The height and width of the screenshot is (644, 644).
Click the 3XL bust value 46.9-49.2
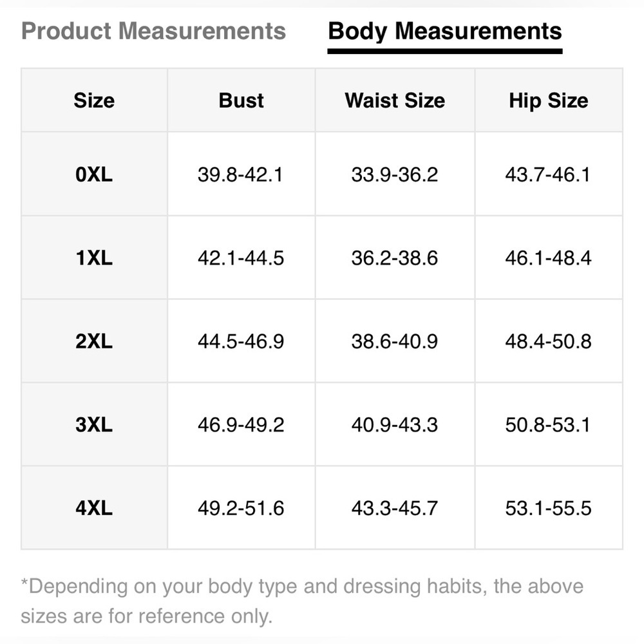tap(240, 425)
